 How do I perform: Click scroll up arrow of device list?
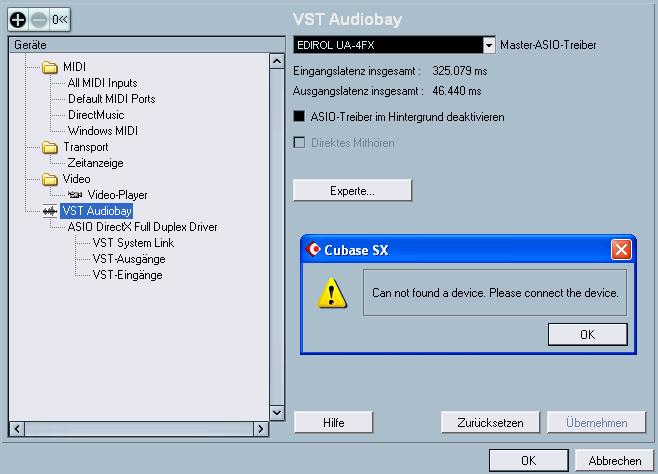(x=277, y=62)
